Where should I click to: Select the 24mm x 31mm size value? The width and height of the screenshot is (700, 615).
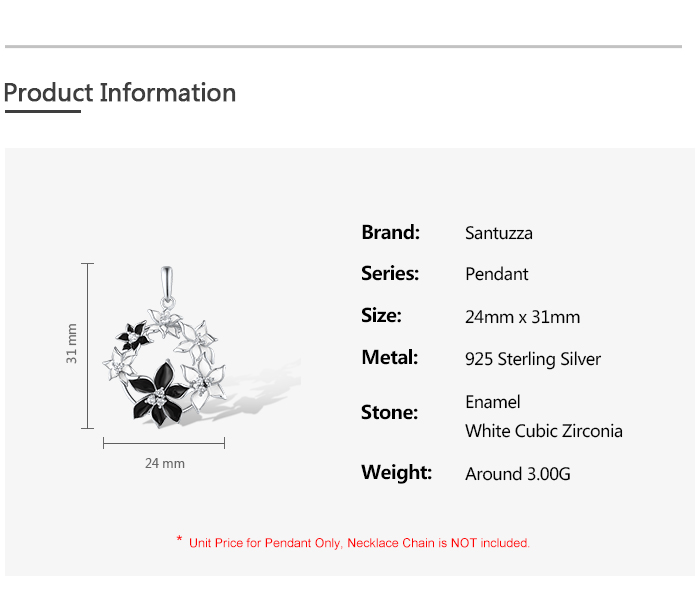(x=522, y=317)
